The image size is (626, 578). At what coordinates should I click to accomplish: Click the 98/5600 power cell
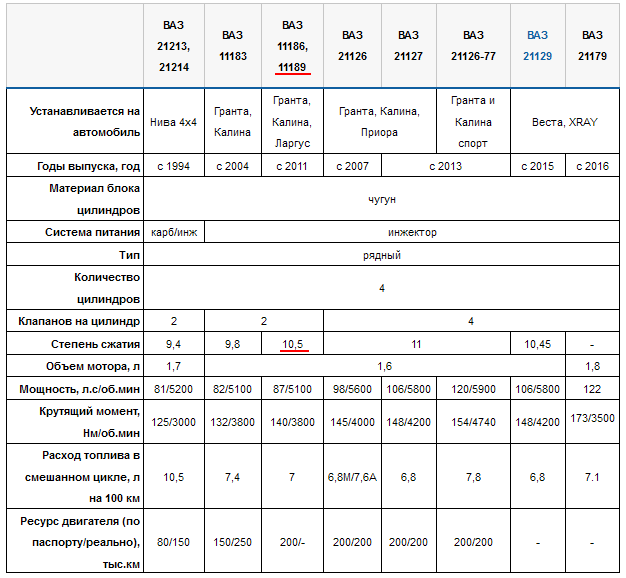pyautogui.click(x=352, y=388)
